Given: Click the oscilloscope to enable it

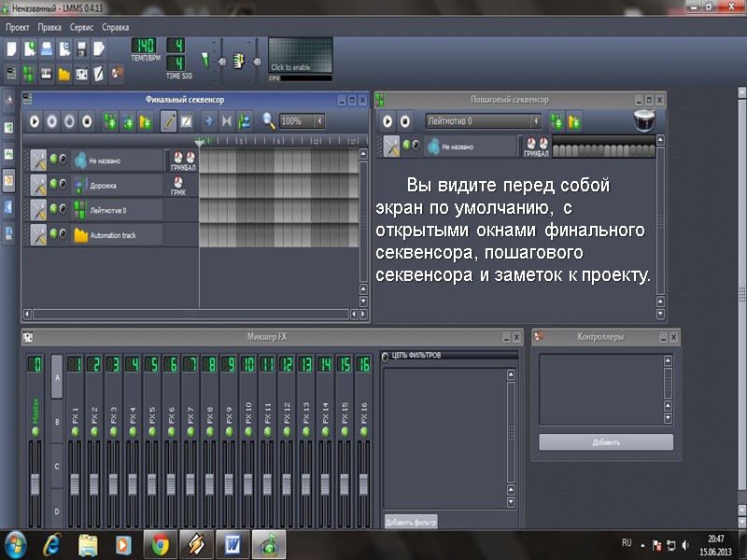Looking at the screenshot, I should coord(300,55).
